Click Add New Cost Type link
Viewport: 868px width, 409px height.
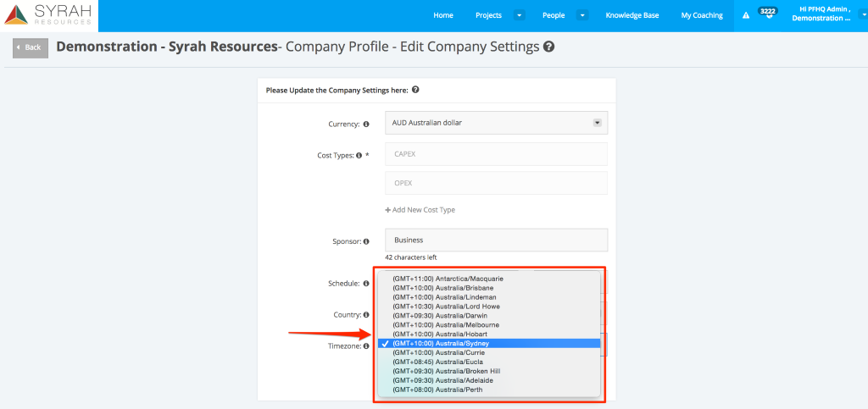click(x=420, y=210)
